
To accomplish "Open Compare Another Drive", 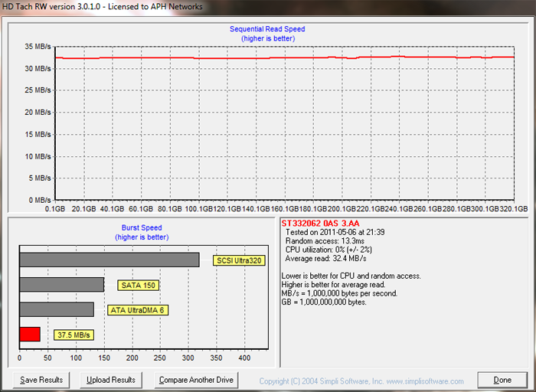I will click(195, 380).
